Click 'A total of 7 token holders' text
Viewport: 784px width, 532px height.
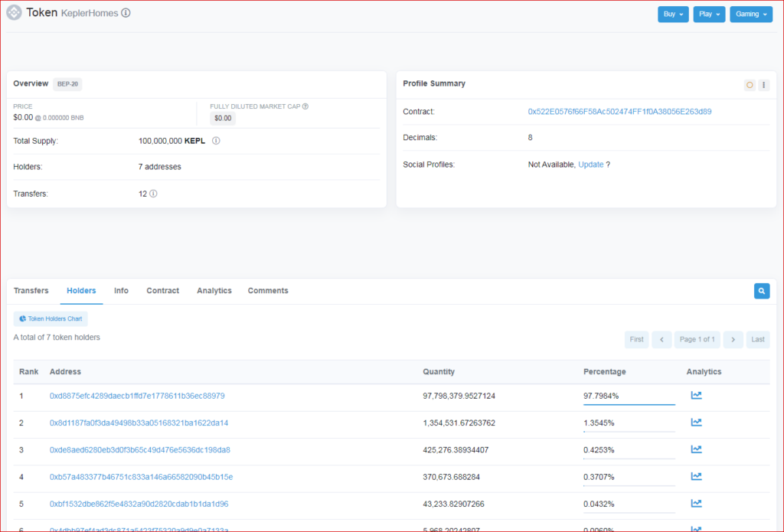click(x=57, y=337)
